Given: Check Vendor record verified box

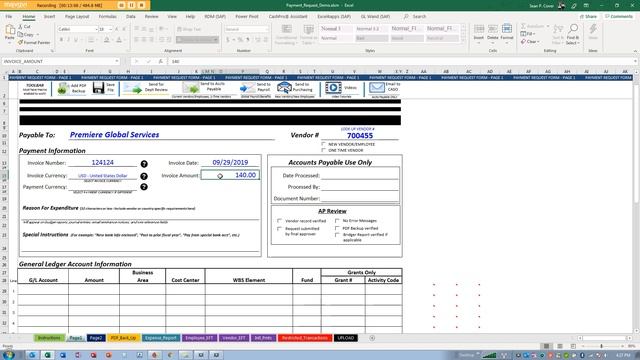Looking at the screenshot, I should coord(280,220).
